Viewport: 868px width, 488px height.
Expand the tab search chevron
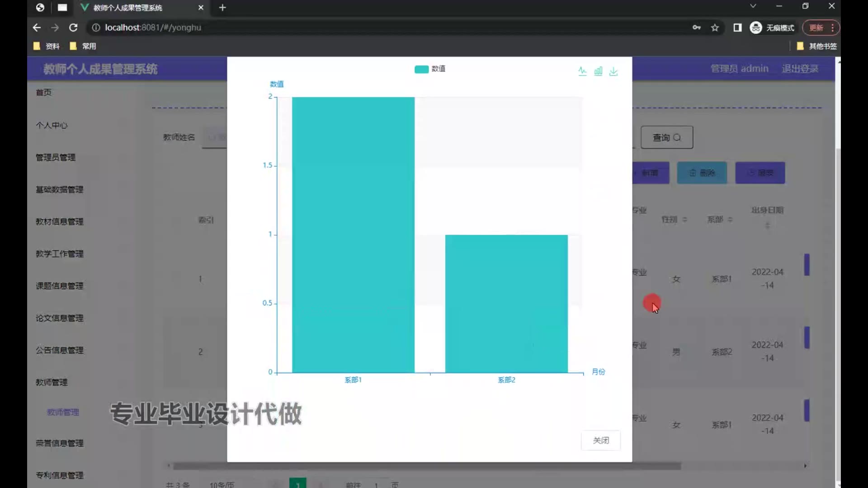(753, 6)
